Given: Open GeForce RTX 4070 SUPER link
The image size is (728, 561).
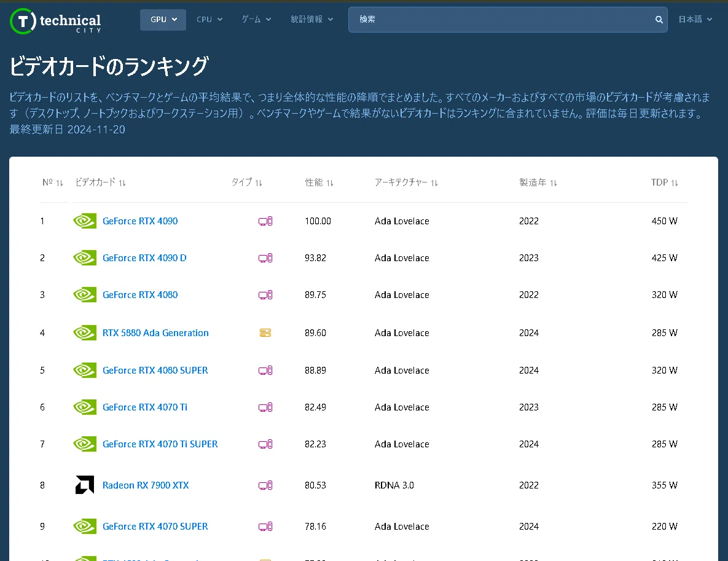Looking at the screenshot, I should click(x=155, y=526).
